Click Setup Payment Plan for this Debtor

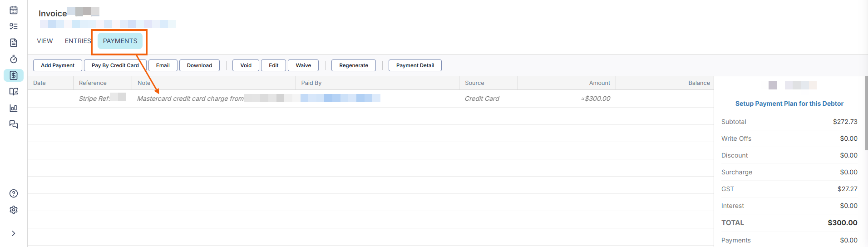(789, 104)
